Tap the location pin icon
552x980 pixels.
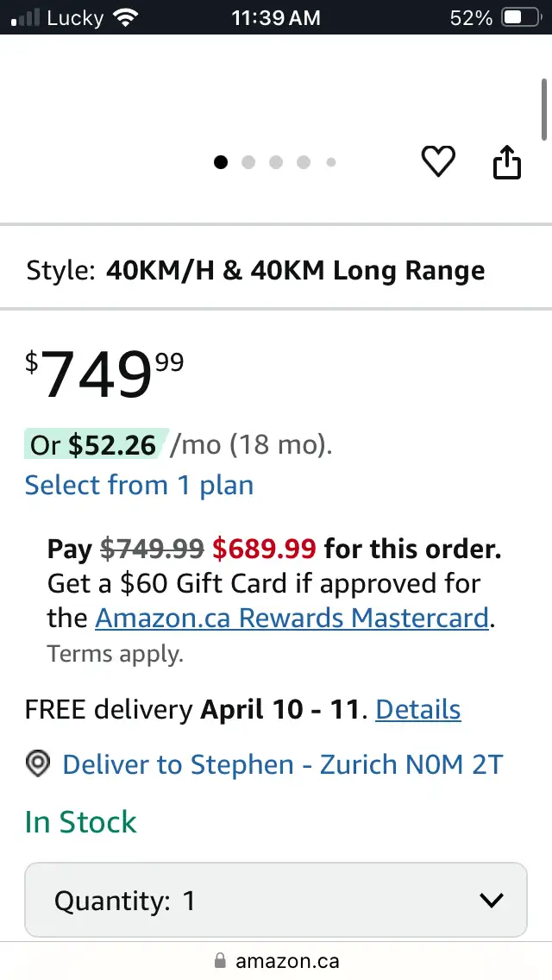(x=38, y=764)
